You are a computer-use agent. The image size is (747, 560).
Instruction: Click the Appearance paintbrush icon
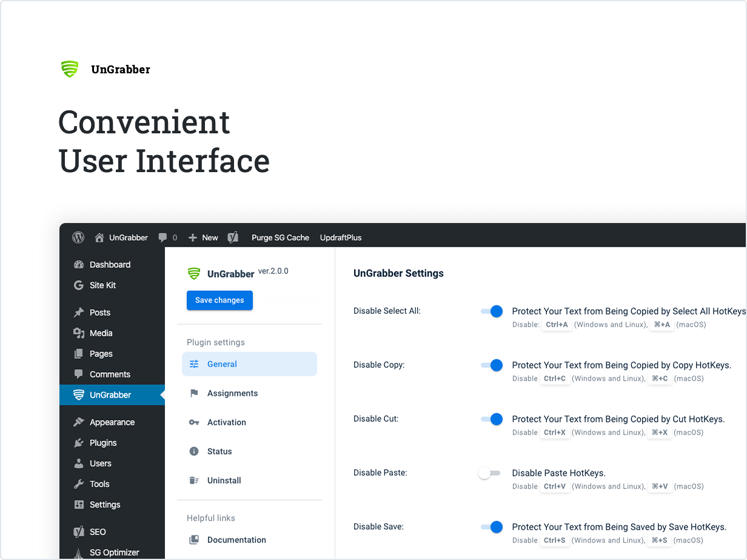point(78,422)
